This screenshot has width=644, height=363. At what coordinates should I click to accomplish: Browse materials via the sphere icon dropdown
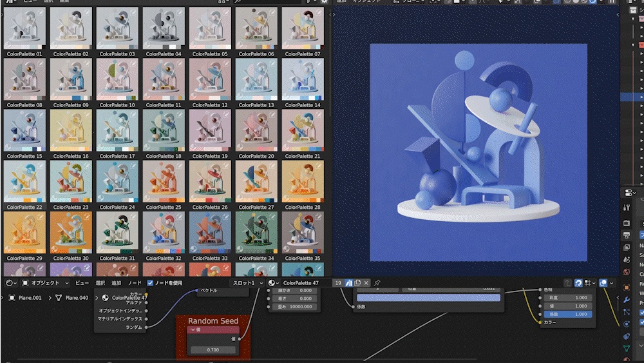[x=273, y=283]
